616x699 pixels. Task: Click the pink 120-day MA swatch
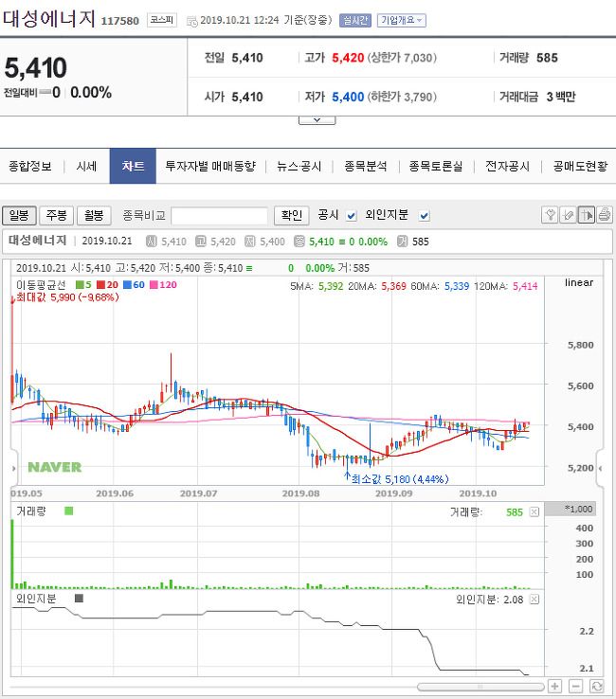[x=154, y=285]
